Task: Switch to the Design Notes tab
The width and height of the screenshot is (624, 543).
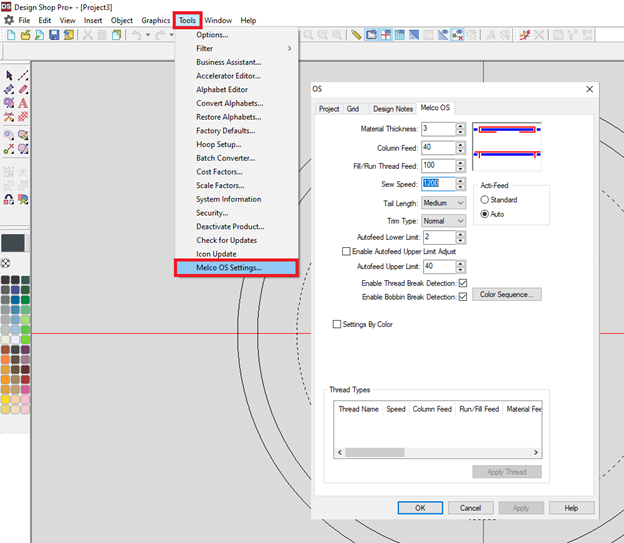Action: click(x=392, y=108)
